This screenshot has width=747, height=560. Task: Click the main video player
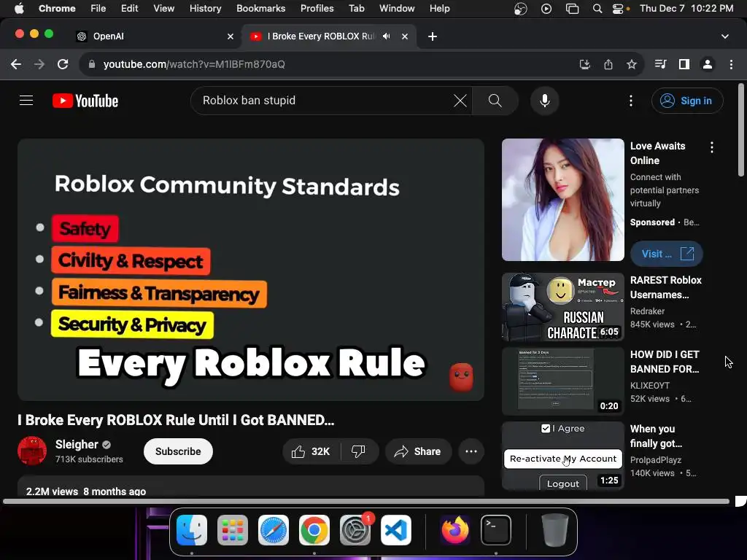(251, 270)
